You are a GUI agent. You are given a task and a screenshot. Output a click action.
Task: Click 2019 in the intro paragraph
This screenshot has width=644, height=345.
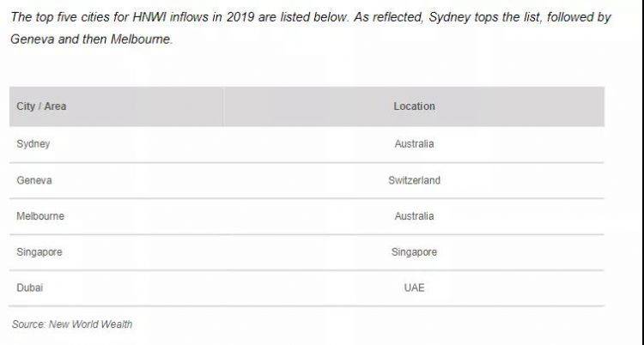240,17
